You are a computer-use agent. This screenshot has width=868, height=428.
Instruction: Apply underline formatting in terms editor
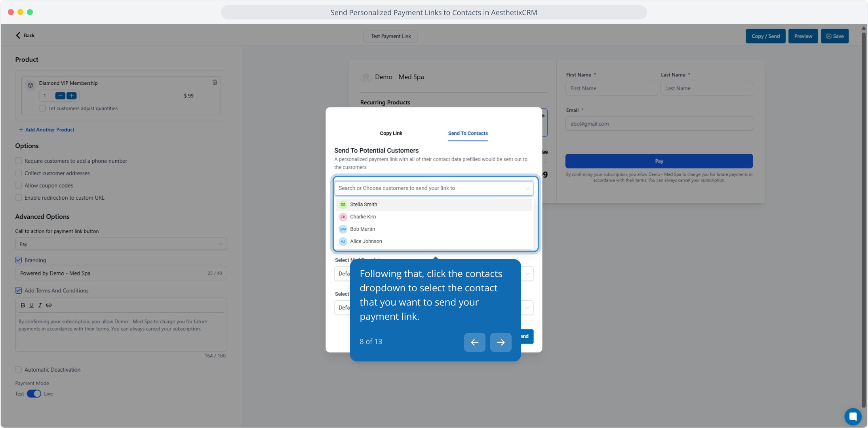[x=31, y=305]
